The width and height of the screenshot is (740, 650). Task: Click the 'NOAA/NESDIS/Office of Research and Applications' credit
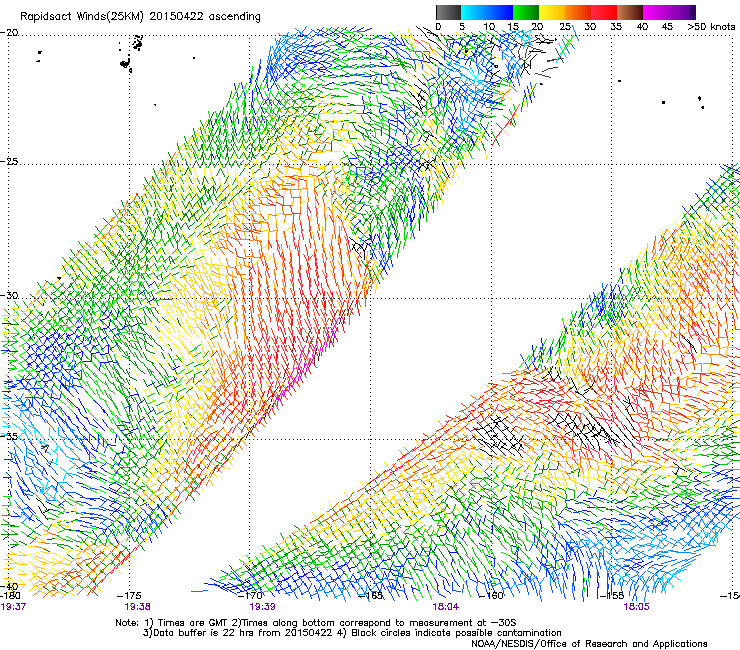pyautogui.click(x=589, y=644)
